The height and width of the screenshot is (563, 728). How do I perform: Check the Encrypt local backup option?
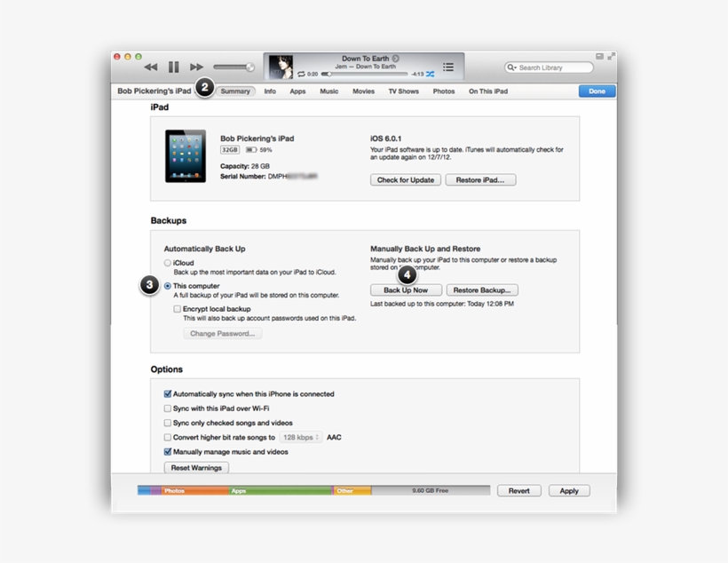click(176, 308)
